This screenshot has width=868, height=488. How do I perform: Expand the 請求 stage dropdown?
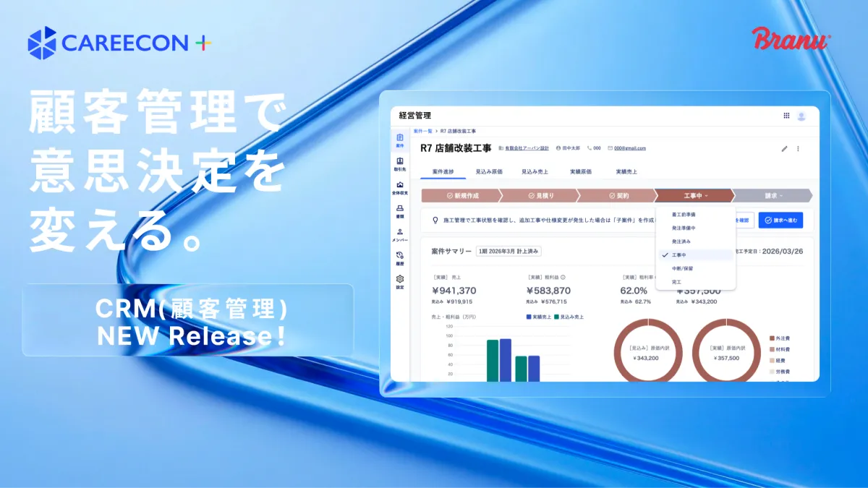pos(774,196)
